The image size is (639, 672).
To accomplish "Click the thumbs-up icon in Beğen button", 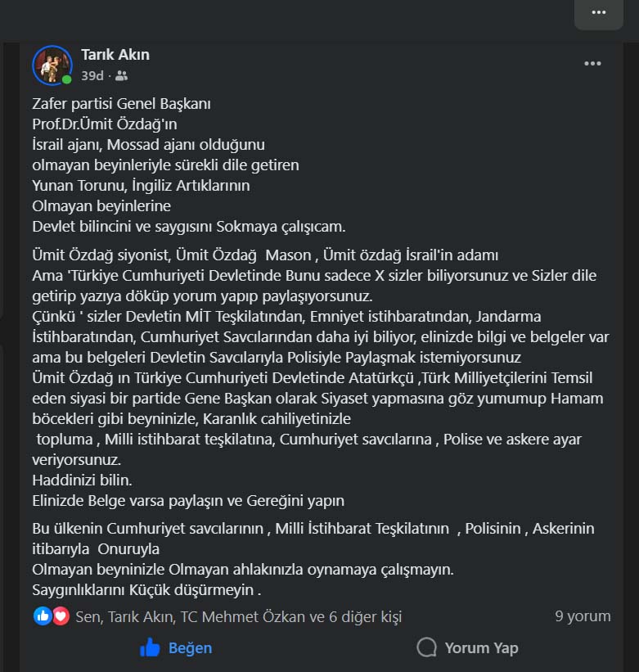I will (150, 647).
